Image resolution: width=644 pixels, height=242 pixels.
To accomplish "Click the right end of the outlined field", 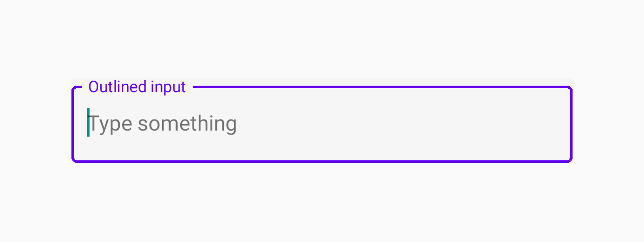I will point(558,124).
